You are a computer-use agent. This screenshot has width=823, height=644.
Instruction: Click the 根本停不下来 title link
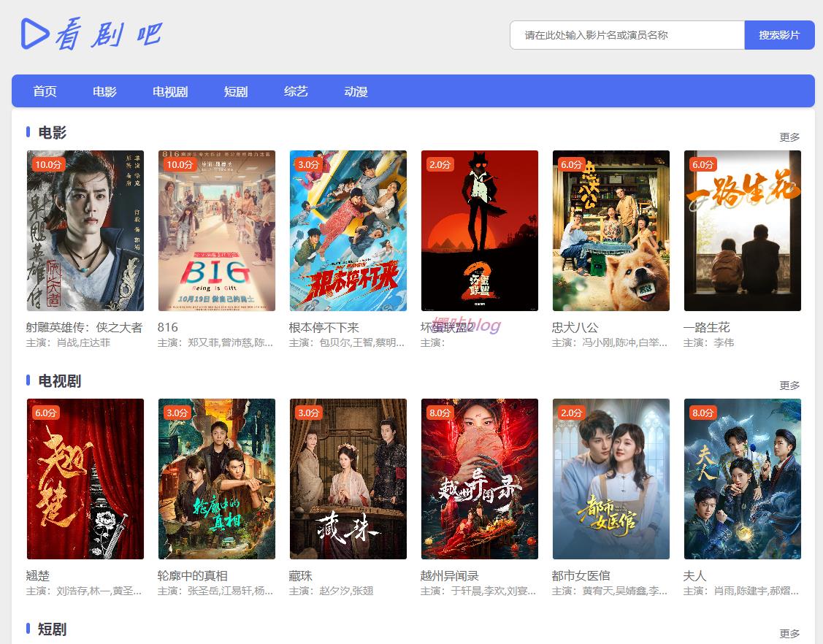click(324, 328)
